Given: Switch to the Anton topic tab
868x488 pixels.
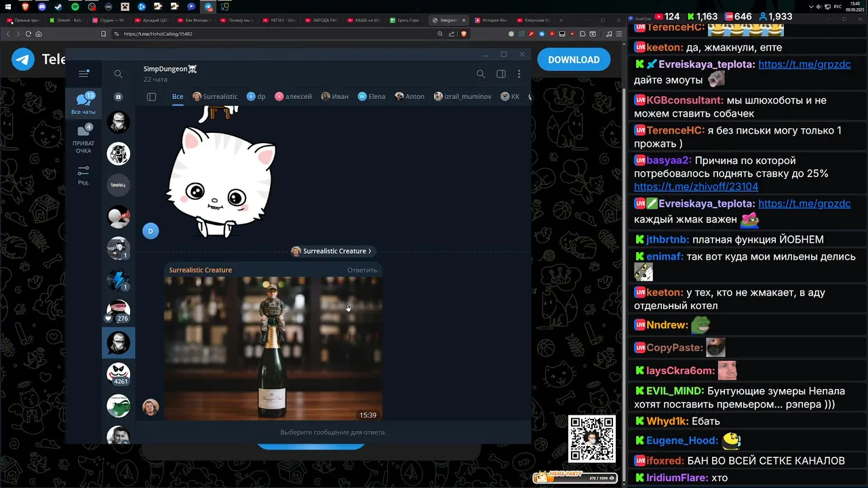Looking at the screenshot, I should [410, 96].
